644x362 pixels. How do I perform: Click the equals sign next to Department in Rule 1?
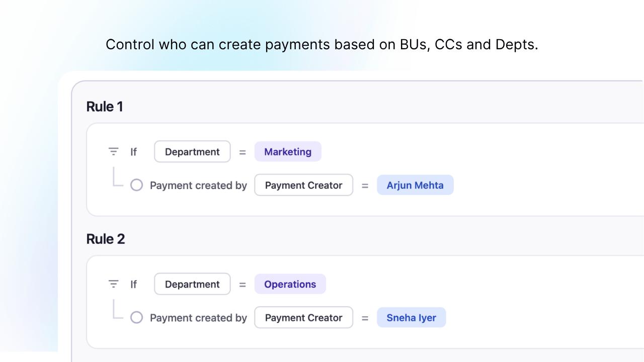(x=243, y=151)
